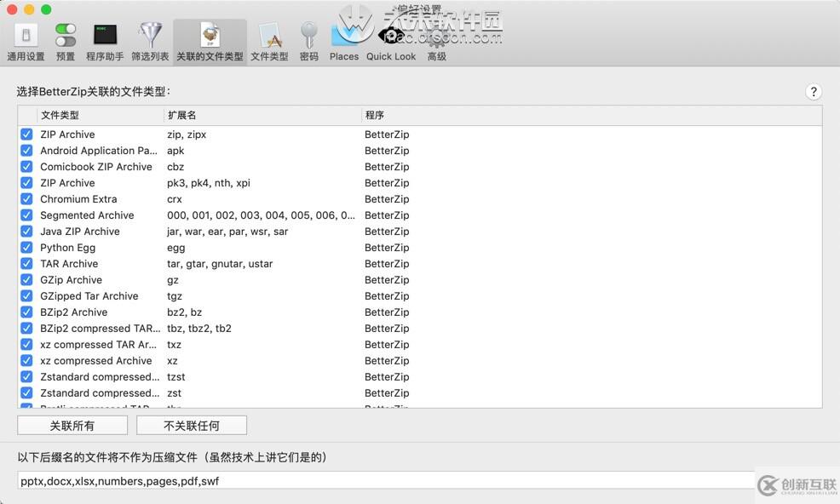Click the question mark help button
The width and height of the screenshot is (840, 504).
click(x=814, y=92)
